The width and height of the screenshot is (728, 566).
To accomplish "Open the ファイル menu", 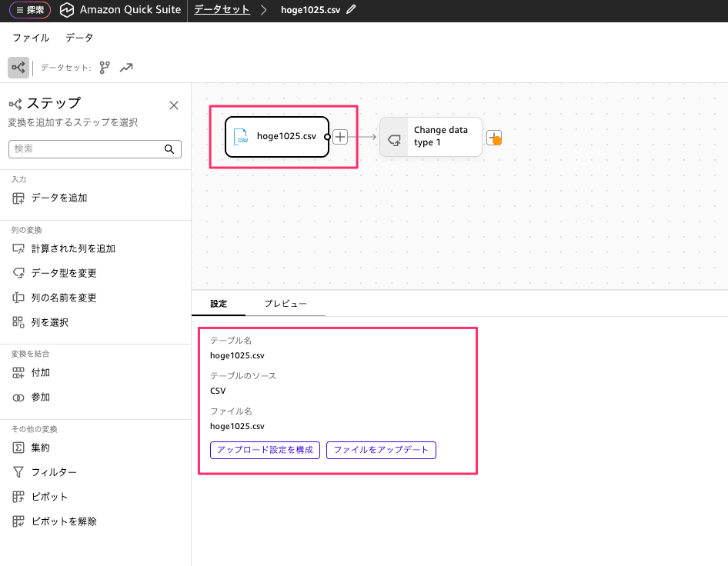I will click(31, 38).
